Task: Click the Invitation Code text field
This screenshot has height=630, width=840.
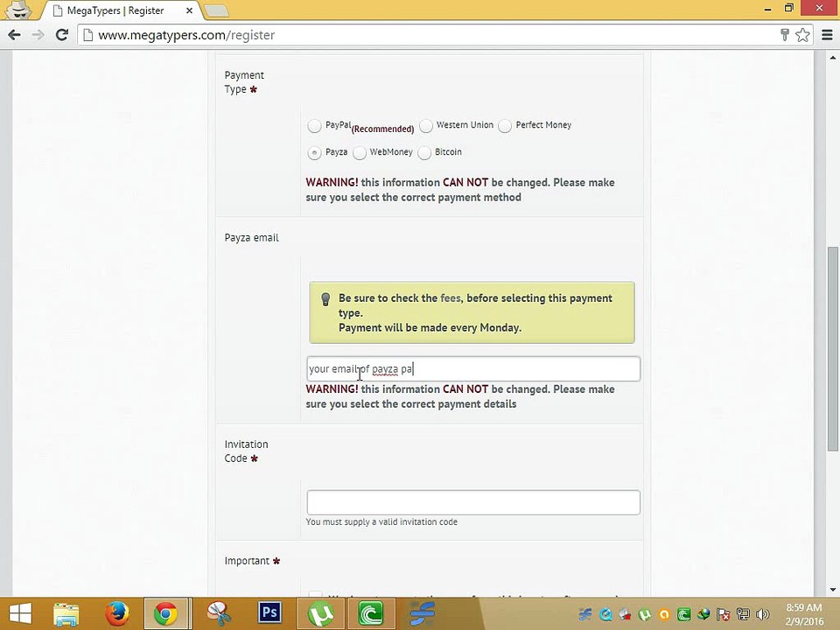Action: click(x=473, y=502)
